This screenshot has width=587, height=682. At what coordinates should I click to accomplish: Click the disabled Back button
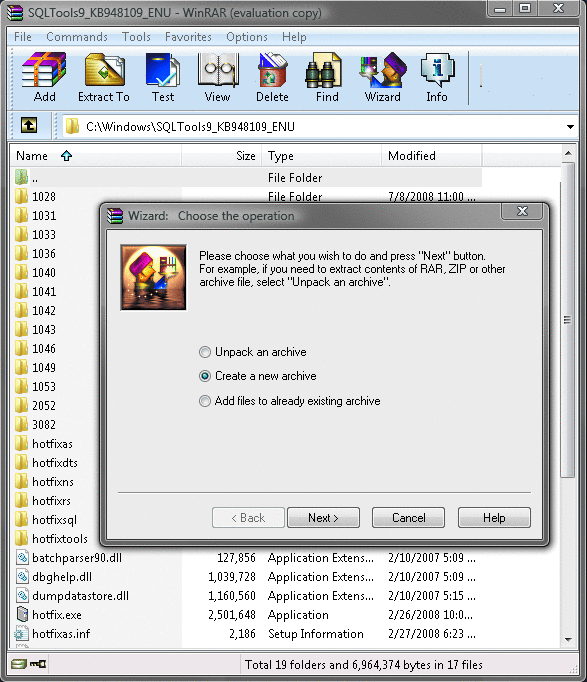(248, 518)
